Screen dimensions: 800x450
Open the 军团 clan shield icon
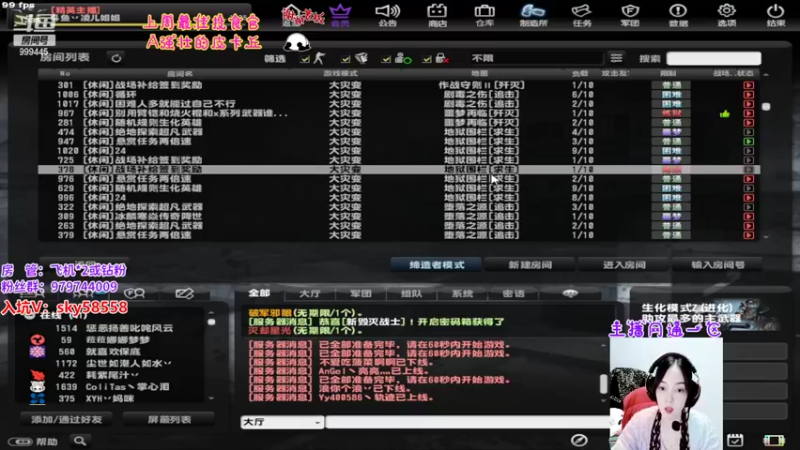630,14
